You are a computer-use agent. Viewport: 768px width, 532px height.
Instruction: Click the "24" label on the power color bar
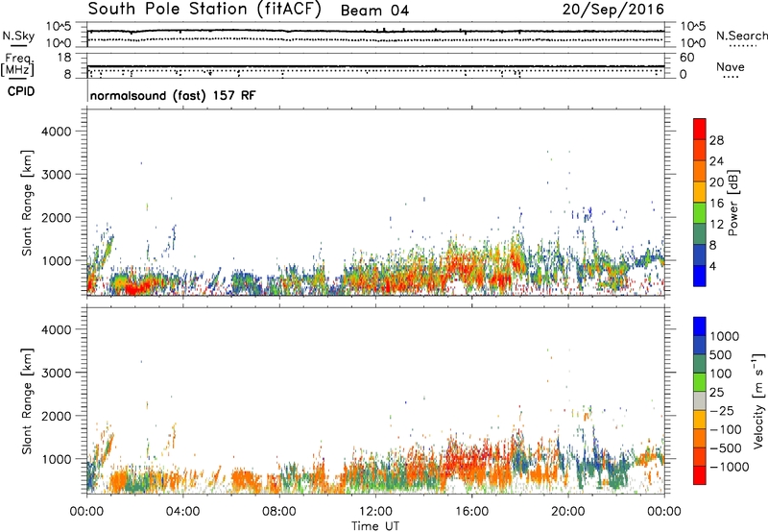[716, 161]
